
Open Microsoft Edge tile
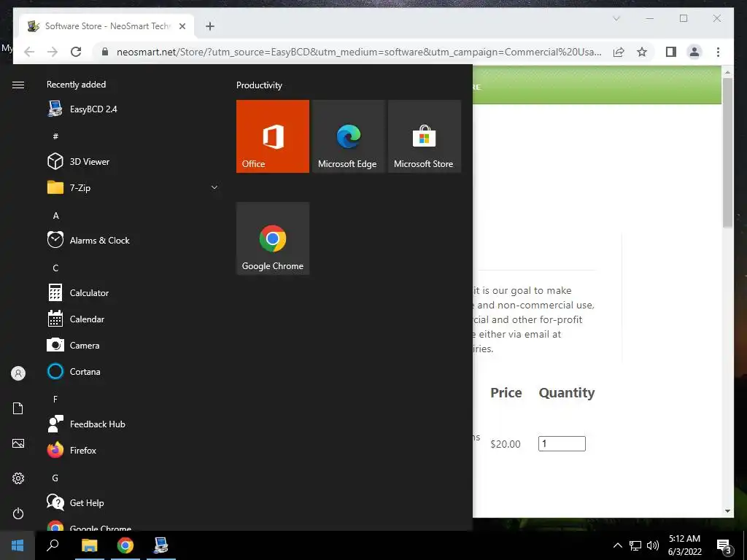pyautogui.click(x=349, y=136)
